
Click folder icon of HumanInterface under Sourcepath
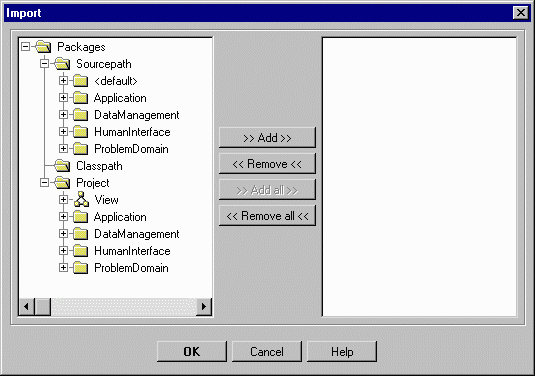[x=81, y=132]
